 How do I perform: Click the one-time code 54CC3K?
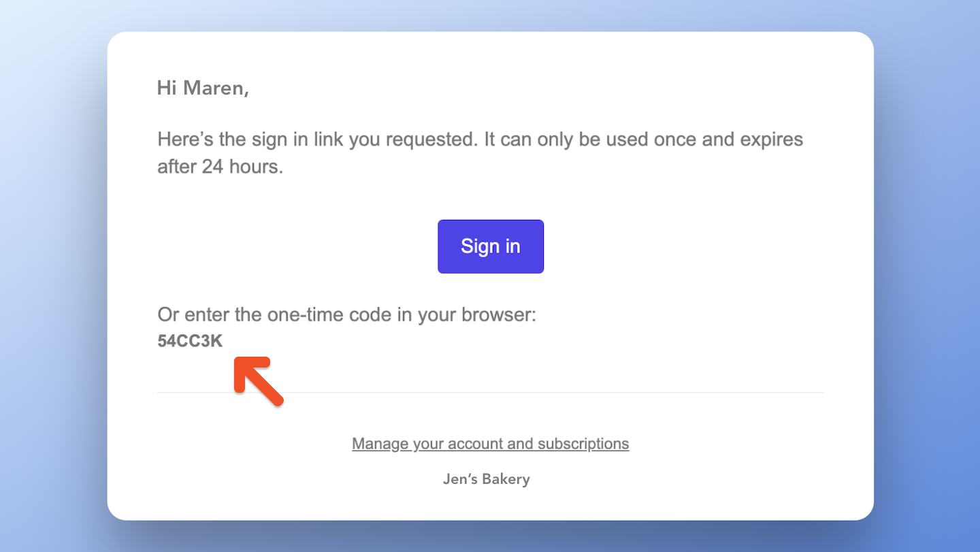[190, 342]
